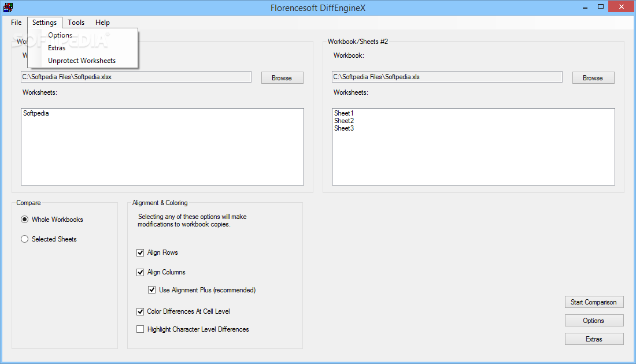Click the DiffEngineX app icon in title bar
This screenshot has height=364, width=636.
click(x=8, y=8)
